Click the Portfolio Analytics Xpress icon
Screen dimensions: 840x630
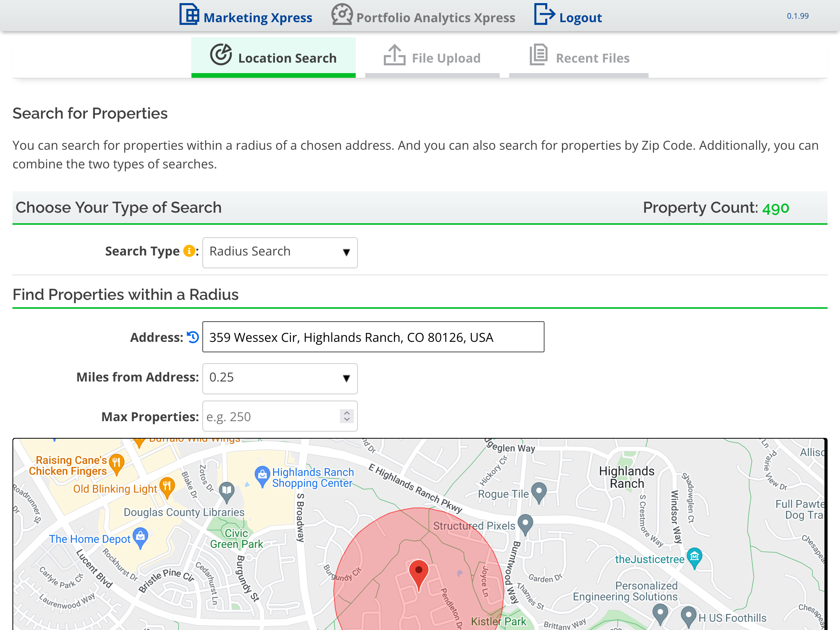341,17
